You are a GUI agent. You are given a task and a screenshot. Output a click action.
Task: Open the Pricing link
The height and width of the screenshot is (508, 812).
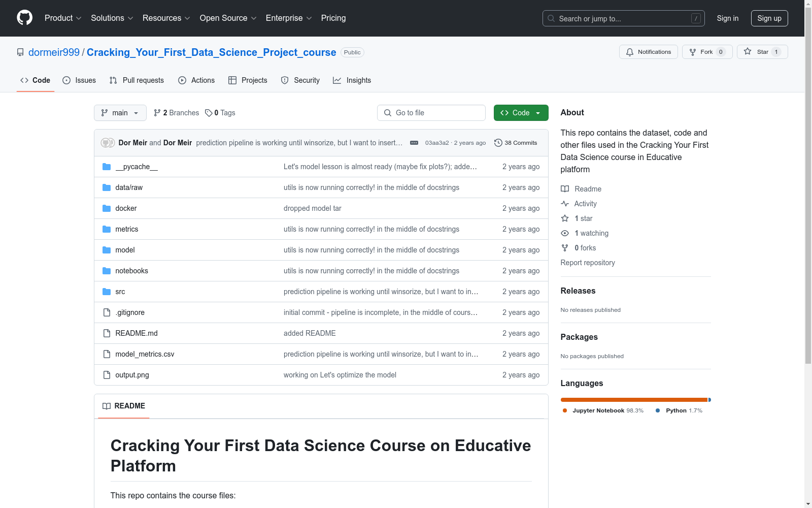tap(333, 18)
